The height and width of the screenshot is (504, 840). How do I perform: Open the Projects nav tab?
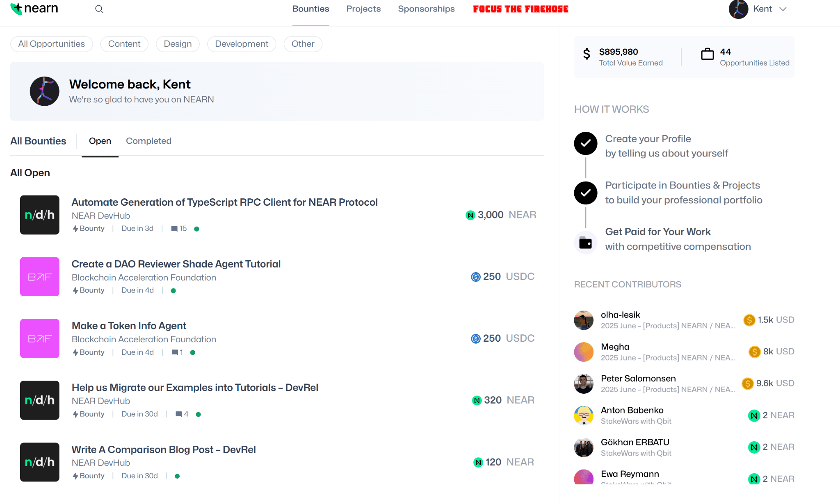pyautogui.click(x=363, y=9)
